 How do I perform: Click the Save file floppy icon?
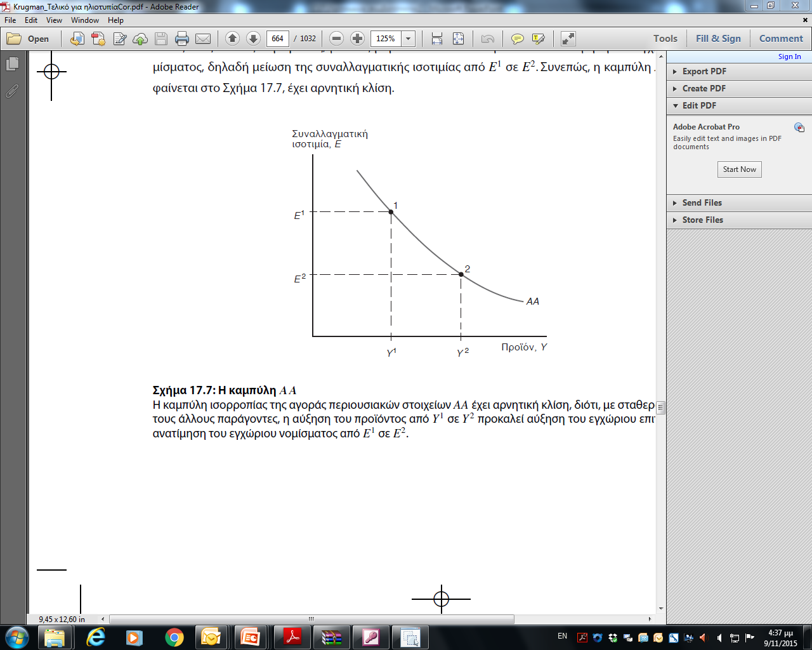[x=161, y=39]
